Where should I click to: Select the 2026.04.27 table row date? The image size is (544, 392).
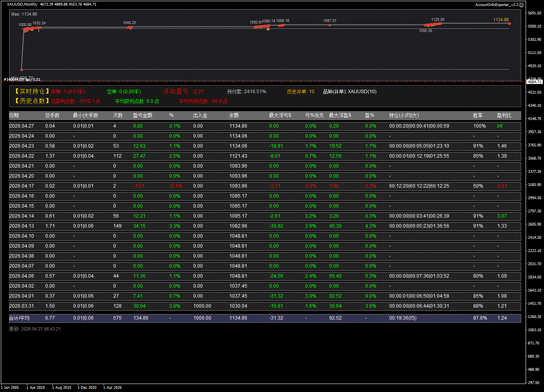22,126
